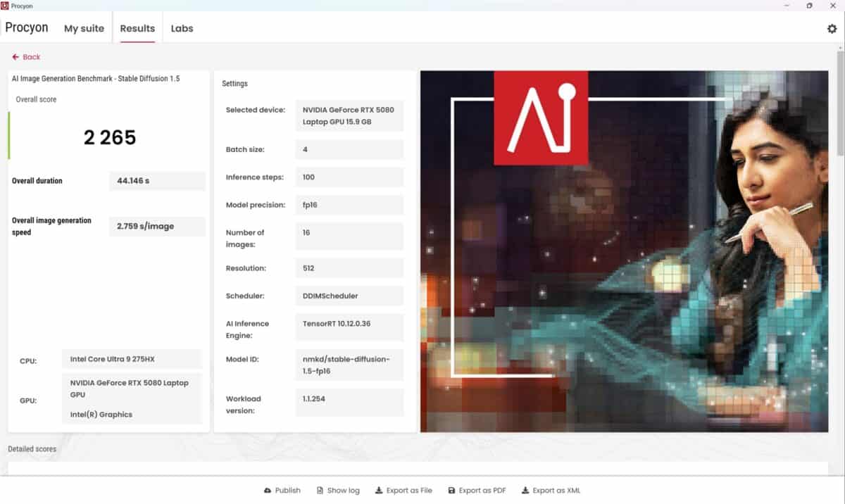Click the back arrow icon

[15, 57]
